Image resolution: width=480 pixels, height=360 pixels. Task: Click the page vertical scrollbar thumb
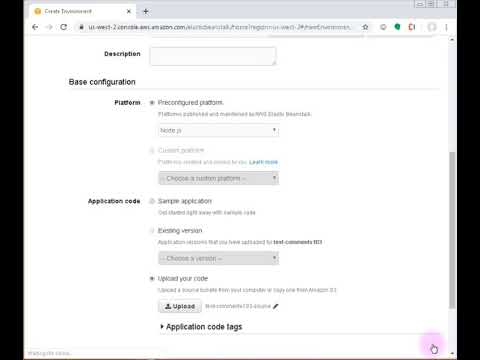pos(452,230)
